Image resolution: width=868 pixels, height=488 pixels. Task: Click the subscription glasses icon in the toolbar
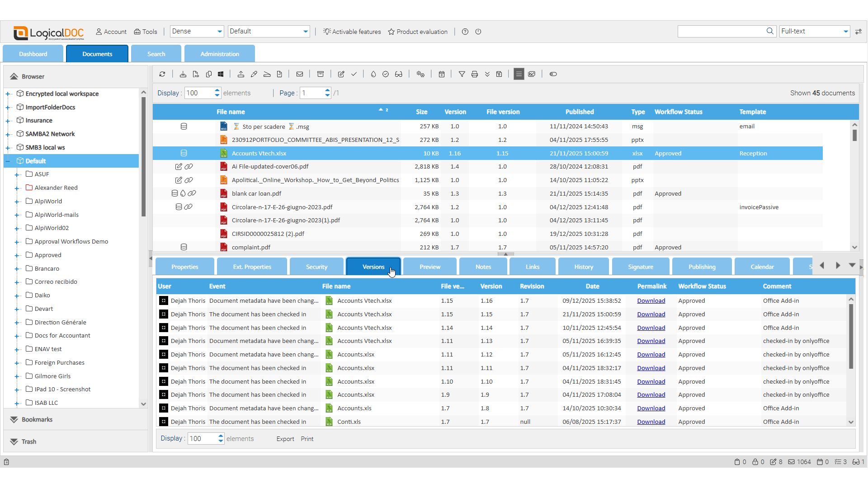click(398, 74)
